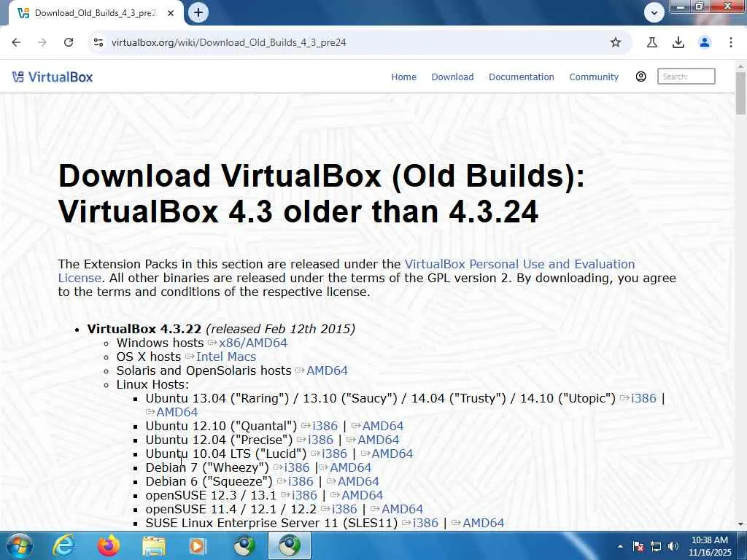The image size is (747, 560).
Task: Show hidden system tray icons
Action: pos(620,546)
